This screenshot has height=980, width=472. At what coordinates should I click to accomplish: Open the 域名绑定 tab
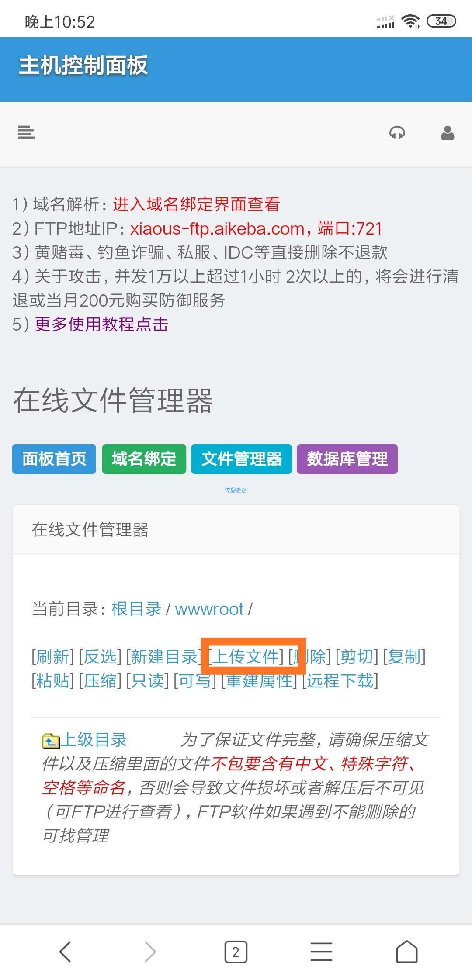[144, 459]
